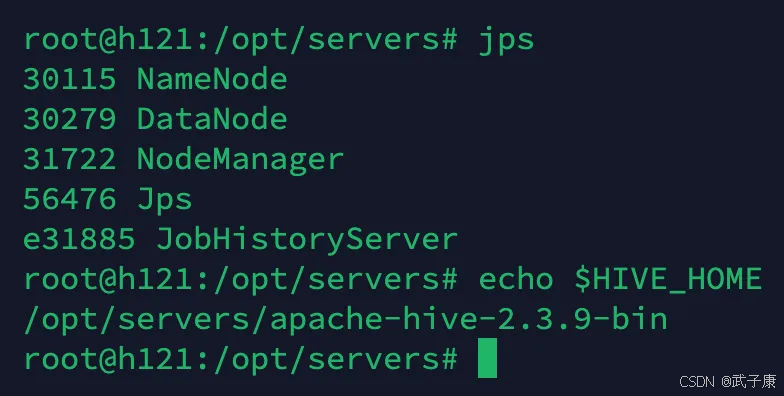Click the echo command word
784x396 pixels.
point(516,279)
